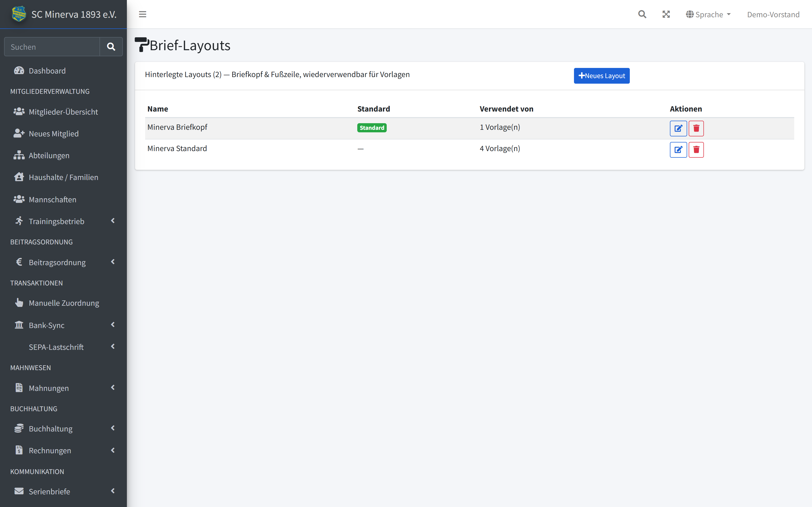Create a new layout with Neues Layout
812x507 pixels.
click(x=602, y=76)
